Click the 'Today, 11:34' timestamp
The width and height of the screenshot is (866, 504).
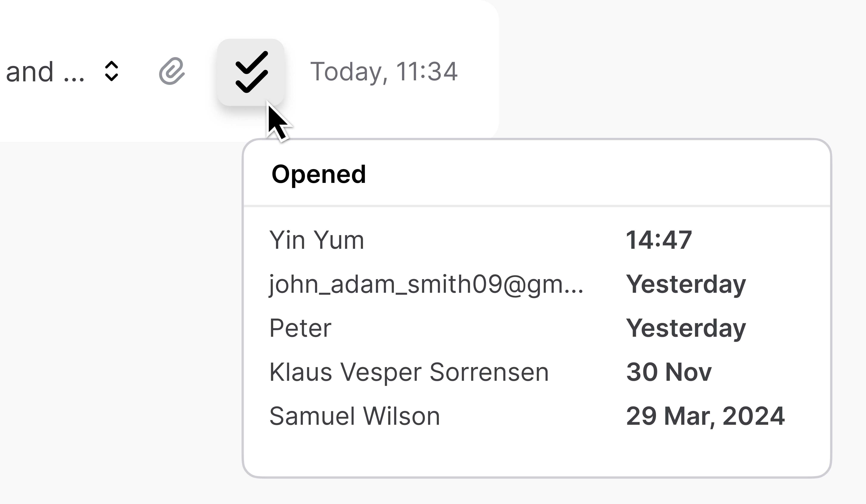tap(384, 72)
